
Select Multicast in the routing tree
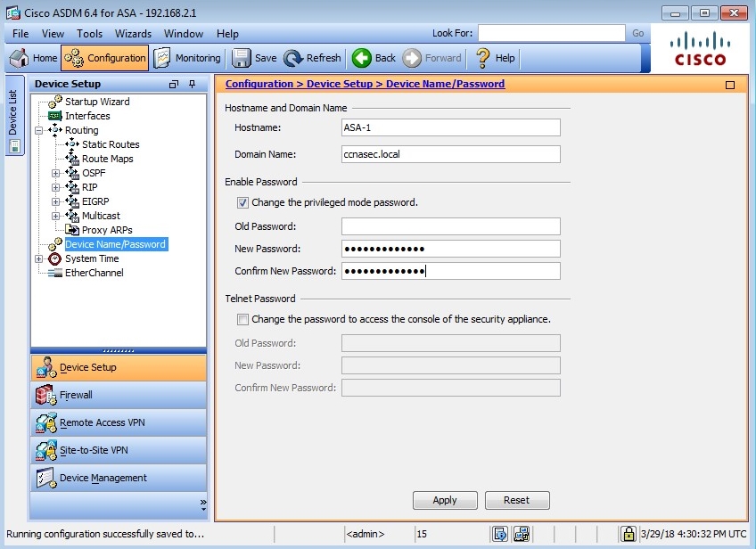pos(101,216)
